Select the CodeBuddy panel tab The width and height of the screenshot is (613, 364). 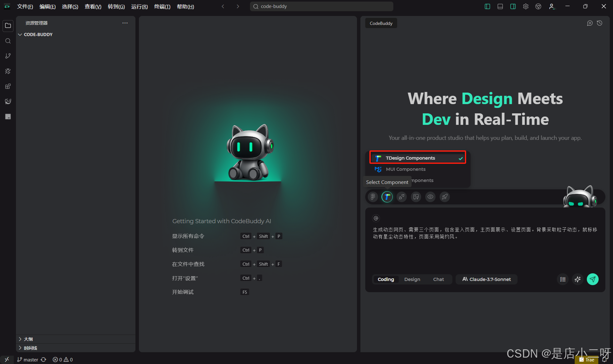tap(381, 23)
